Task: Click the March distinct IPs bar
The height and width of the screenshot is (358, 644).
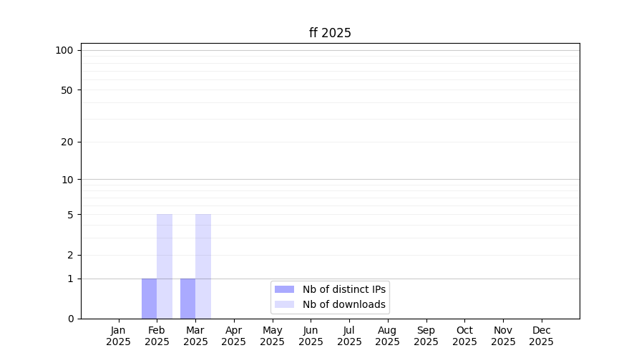Action: pyautogui.click(x=187, y=299)
